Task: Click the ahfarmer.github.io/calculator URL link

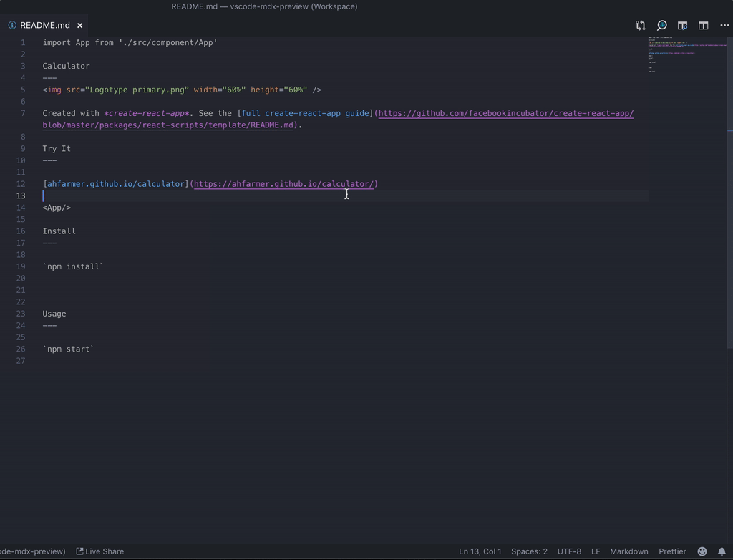Action: point(283,184)
